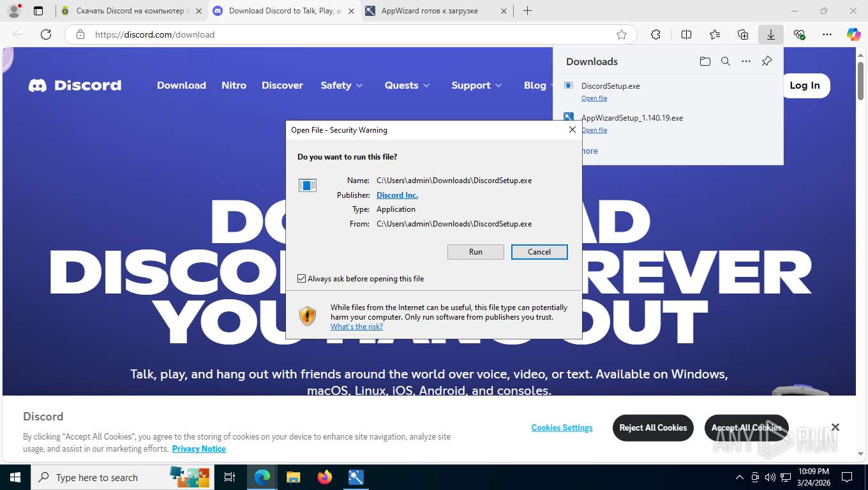The width and height of the screenshot is (868, 490).
Task: Open a new browser tab
Action: click(x=527, y=11)
